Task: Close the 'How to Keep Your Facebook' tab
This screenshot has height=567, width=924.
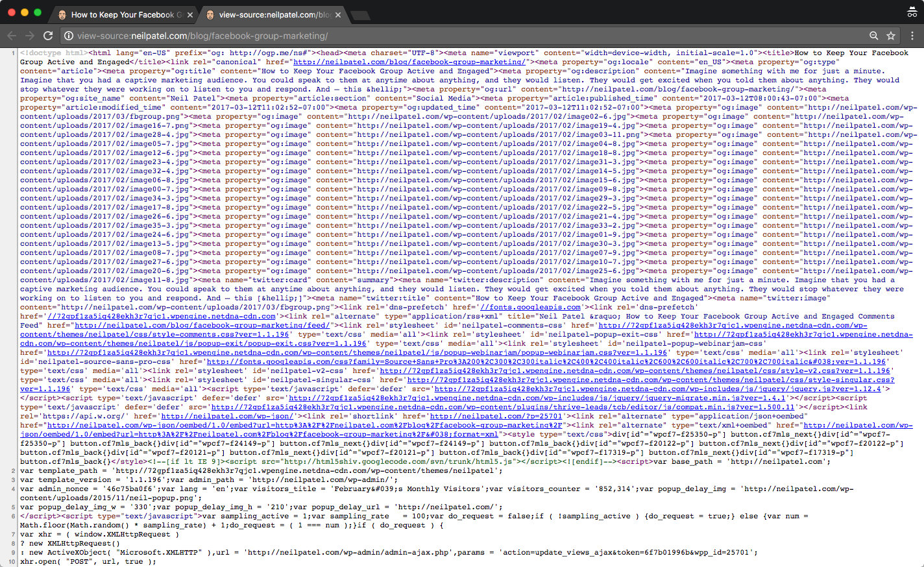Action: (190, 14)
